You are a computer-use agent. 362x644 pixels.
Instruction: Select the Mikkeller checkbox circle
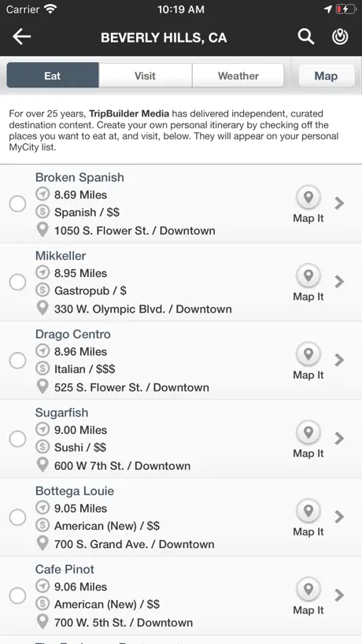[x=17, y=282]
